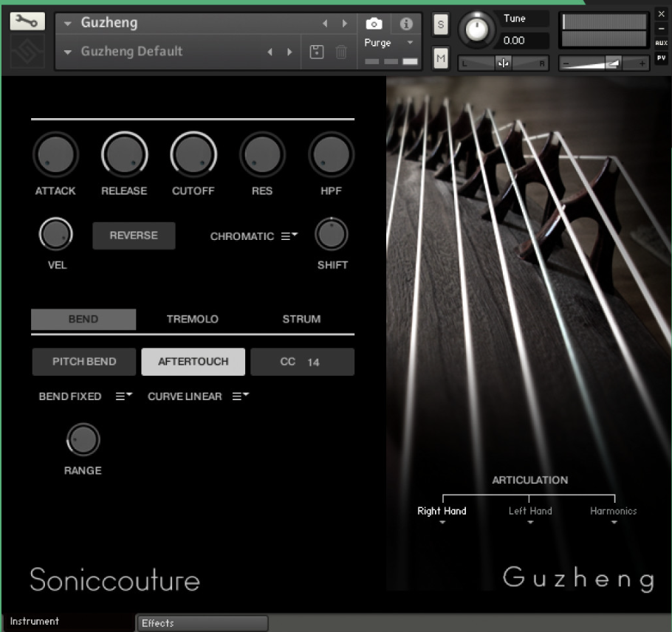Open instrument edit mode with wrench icon
This screenshot has width=672, height=632.
27,21
